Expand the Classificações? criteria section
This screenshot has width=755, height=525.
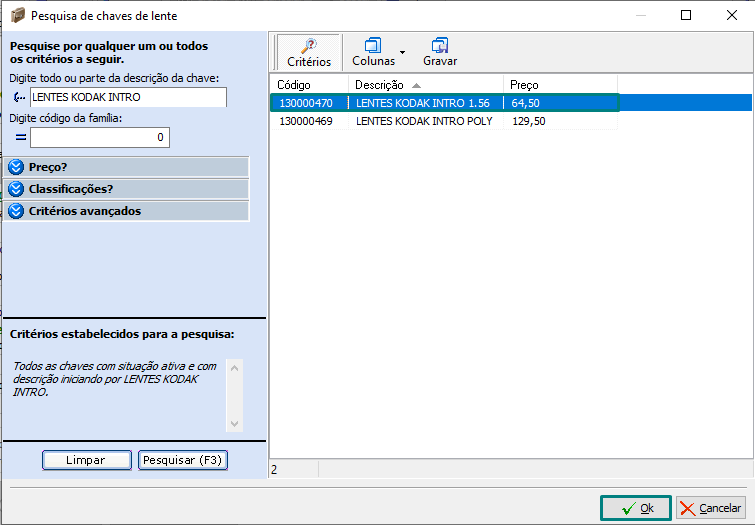coord(127,189)
